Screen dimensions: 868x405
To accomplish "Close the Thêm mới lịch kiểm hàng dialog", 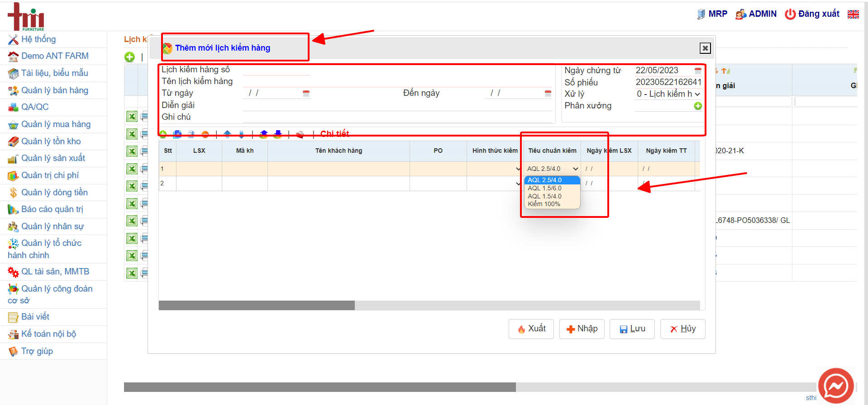I will (x=705, y=48).
